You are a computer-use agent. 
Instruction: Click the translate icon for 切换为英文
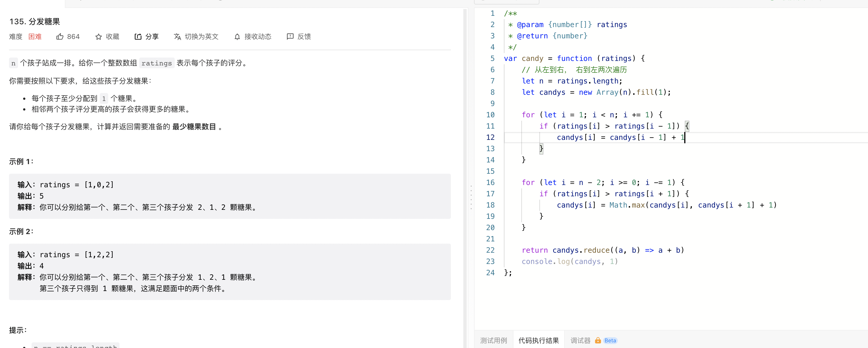point(177,37)
